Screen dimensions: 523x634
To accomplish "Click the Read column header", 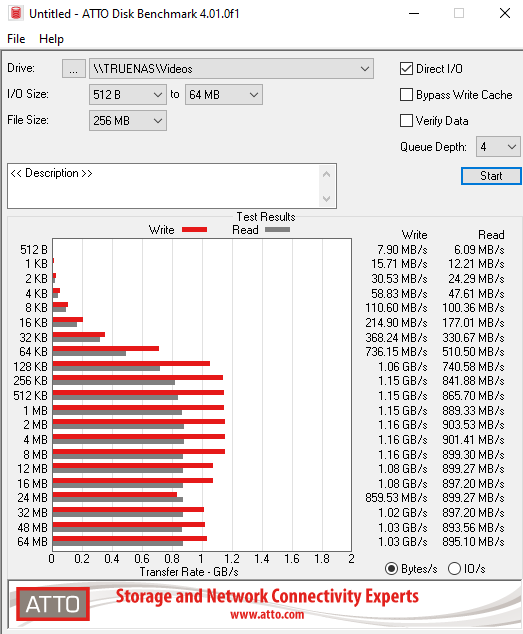I will pyautogui.click(x=491, y=235).
